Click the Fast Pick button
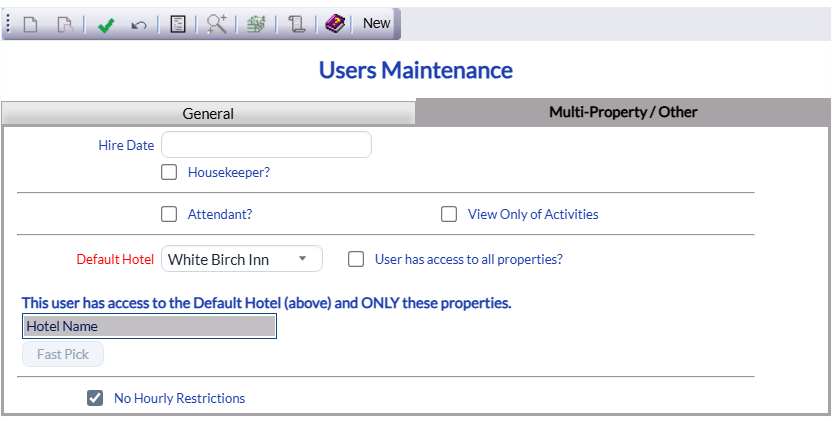The height and width of the screenshot is (421, 832). [x=63, y=354]
